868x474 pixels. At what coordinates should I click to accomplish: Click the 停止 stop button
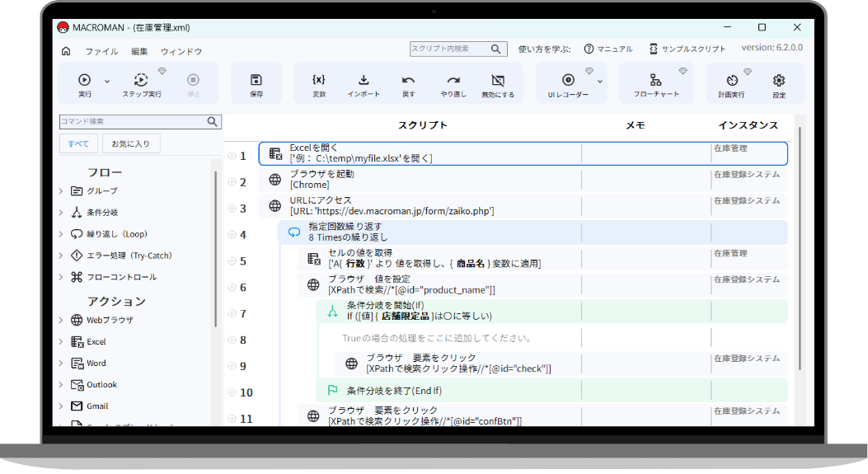tap(193, 85)
